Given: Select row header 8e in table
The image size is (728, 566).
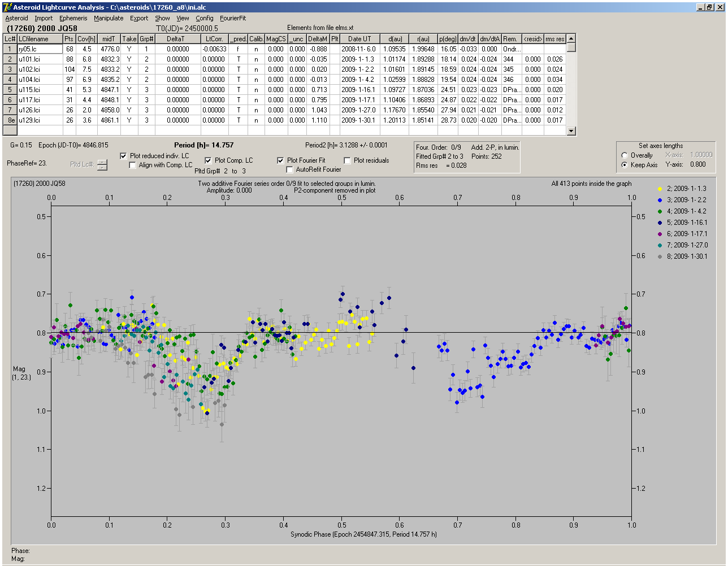Looking at the screenshot, I should tap(10, 120).
